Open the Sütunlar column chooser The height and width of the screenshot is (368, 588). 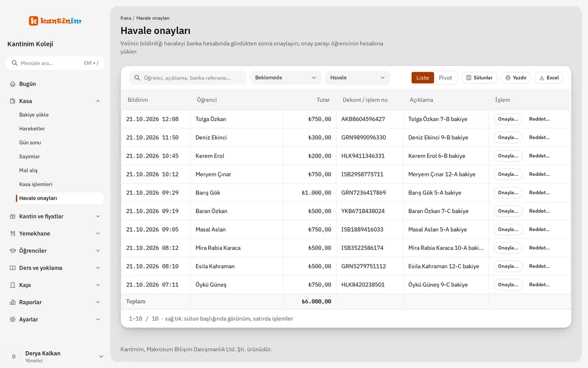pyautogui.click(x=479, y=78)
